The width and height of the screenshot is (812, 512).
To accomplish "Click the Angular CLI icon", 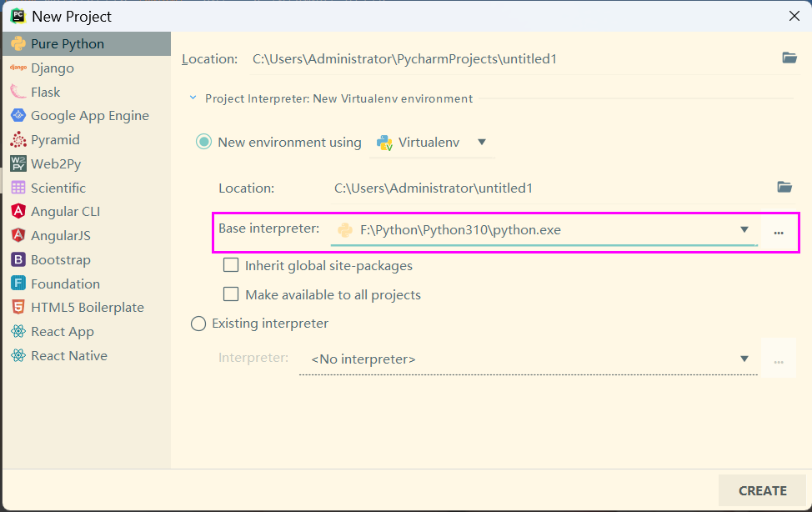I will pos(18,211).
